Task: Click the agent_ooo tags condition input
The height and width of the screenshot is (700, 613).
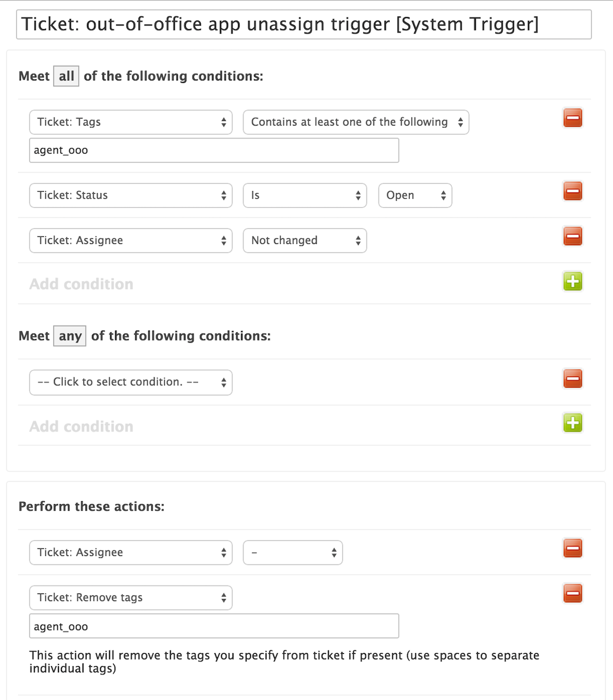Action: pyautogui.click(x=214, y=150)
